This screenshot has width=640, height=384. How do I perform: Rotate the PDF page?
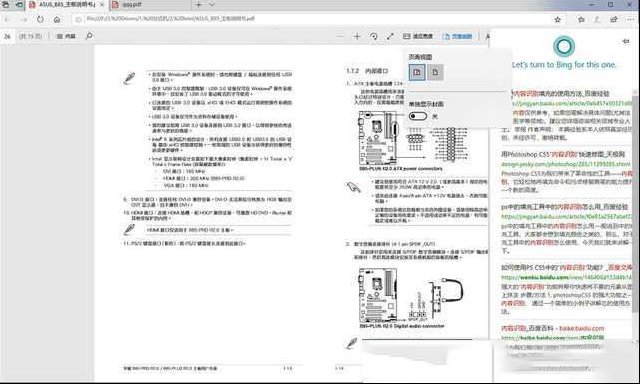(373, 36)
